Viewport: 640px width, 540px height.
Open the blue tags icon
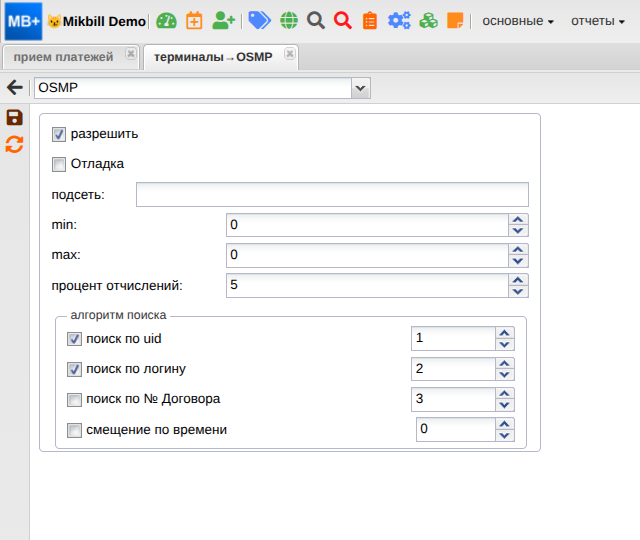point(259,20)
